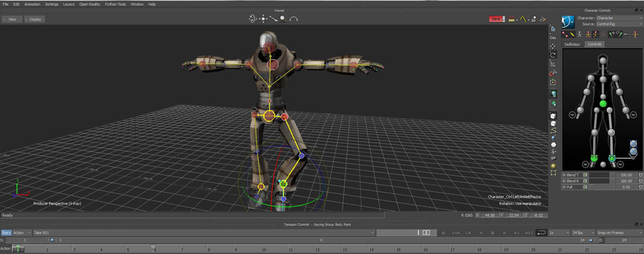
Task: Open the Character Controls blue logo menu
Action: click(x=567, y=21)
